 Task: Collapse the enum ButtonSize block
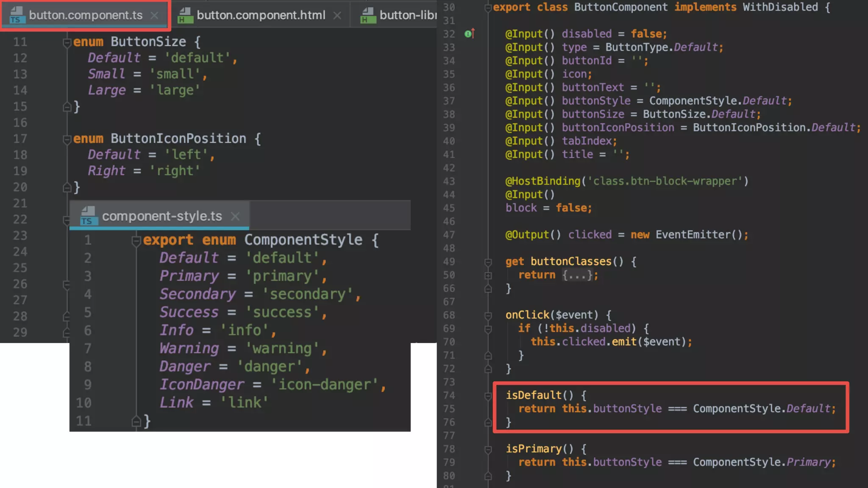click(67, 42)
